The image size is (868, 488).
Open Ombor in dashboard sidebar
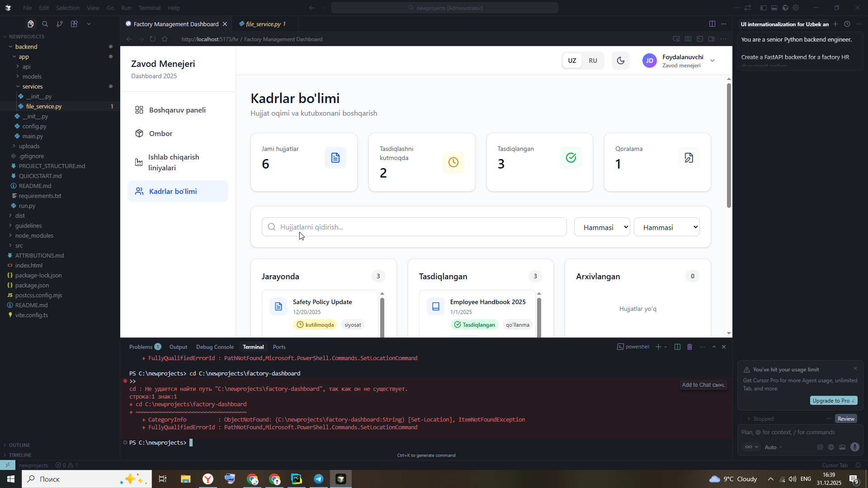(160, 134)
